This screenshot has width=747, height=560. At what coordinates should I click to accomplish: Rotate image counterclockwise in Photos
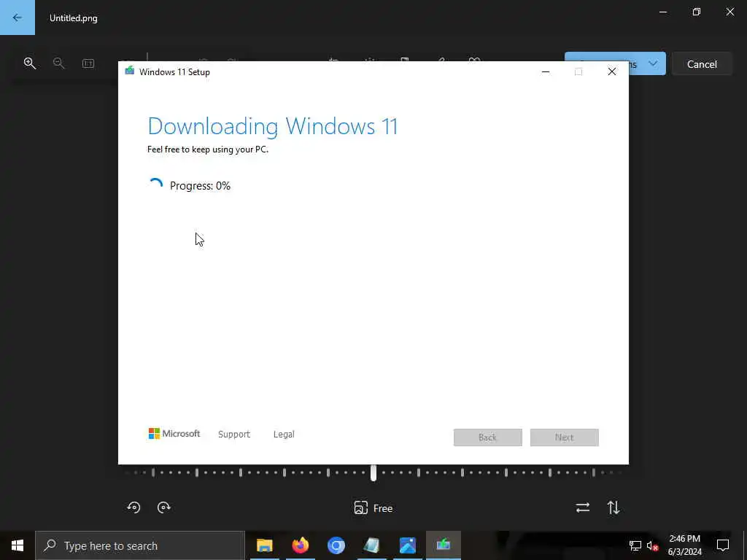click(134, 507)
